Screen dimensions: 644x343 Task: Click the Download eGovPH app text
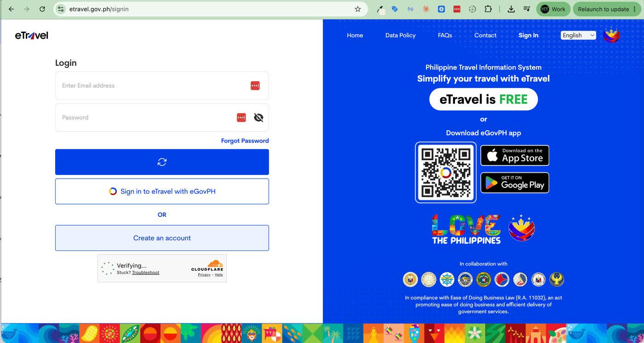483,133
